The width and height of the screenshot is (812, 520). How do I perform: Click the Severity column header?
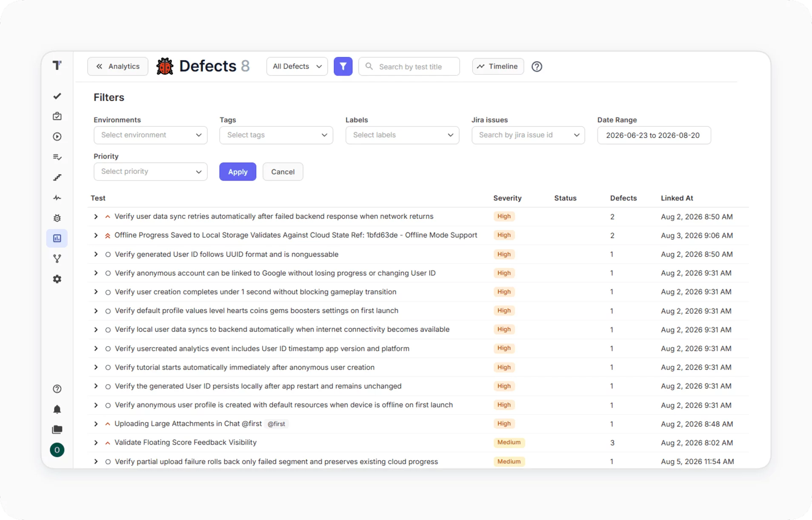[x=507, y=198]
